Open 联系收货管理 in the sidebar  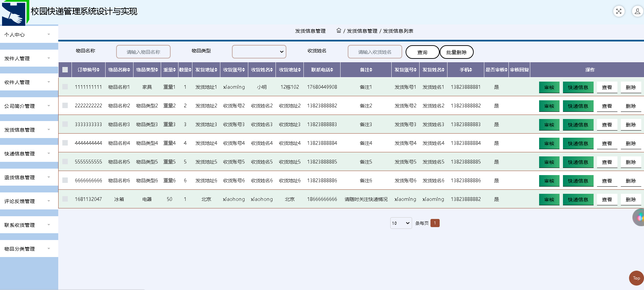click(x=29, y=225)
